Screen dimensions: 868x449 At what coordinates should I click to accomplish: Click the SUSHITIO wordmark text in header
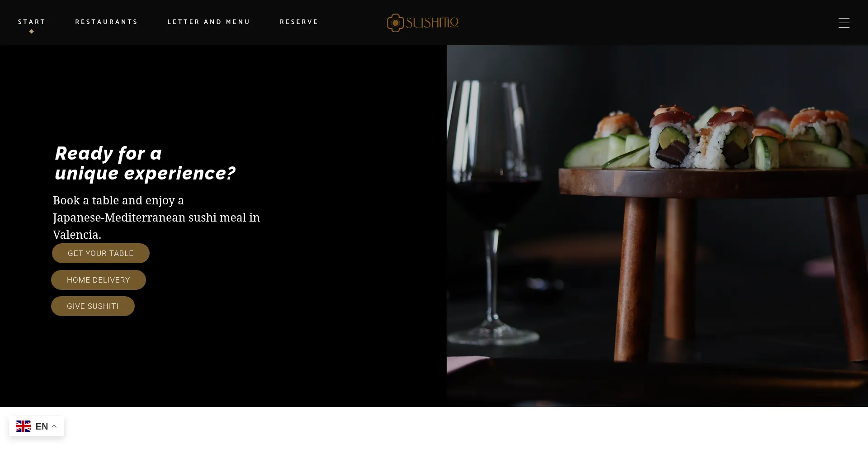click(432, 23)
